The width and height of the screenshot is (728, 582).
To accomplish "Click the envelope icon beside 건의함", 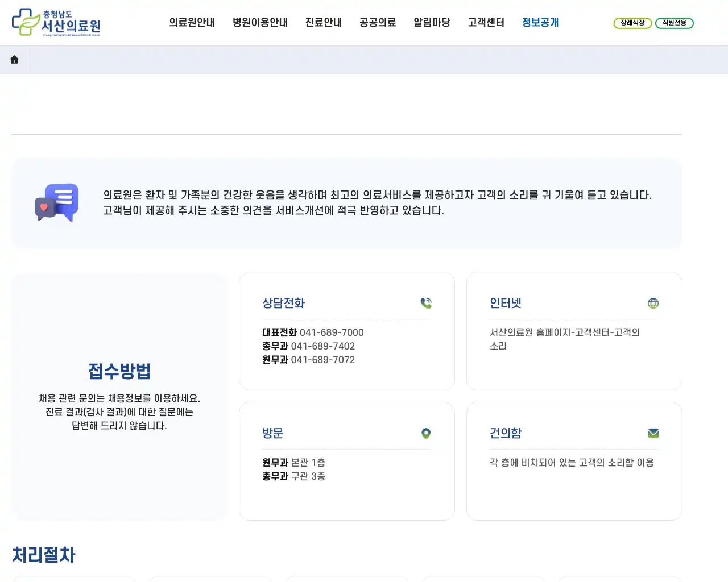I will pyautogui.click(x=653, y=433).
